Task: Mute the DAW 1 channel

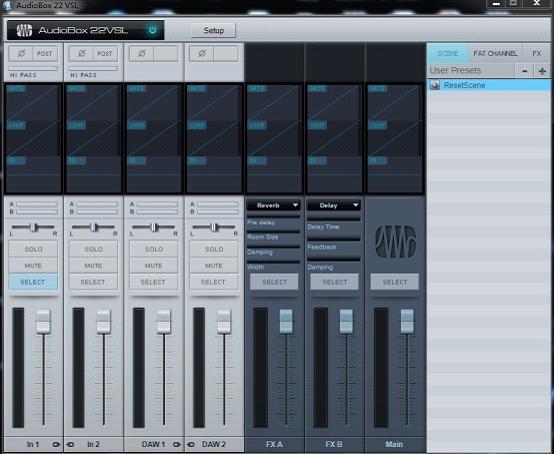Action: pos(154,265)
